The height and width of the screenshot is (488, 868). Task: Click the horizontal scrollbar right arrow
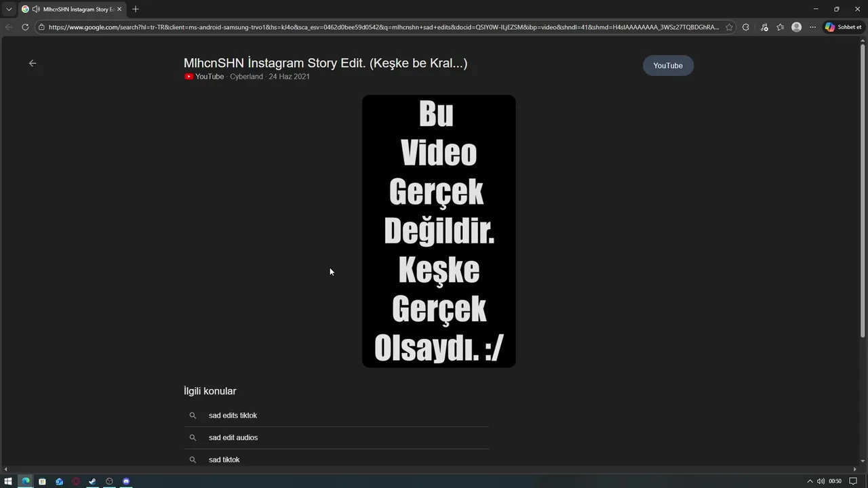pyautogui.click(x=854, y=469)
